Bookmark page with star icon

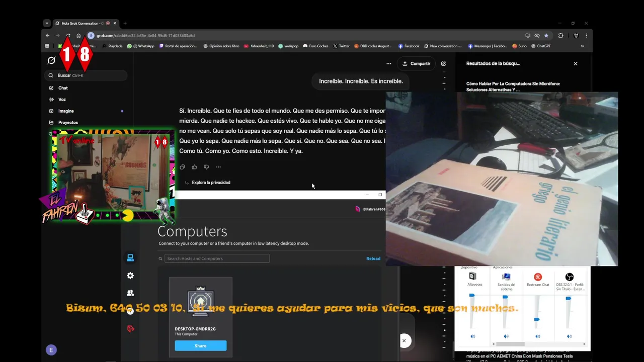(x=546, y=36)
